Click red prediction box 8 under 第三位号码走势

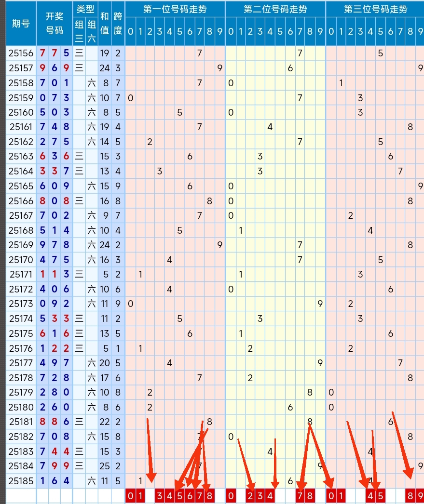pyautogui.click(x=410, y=496)
